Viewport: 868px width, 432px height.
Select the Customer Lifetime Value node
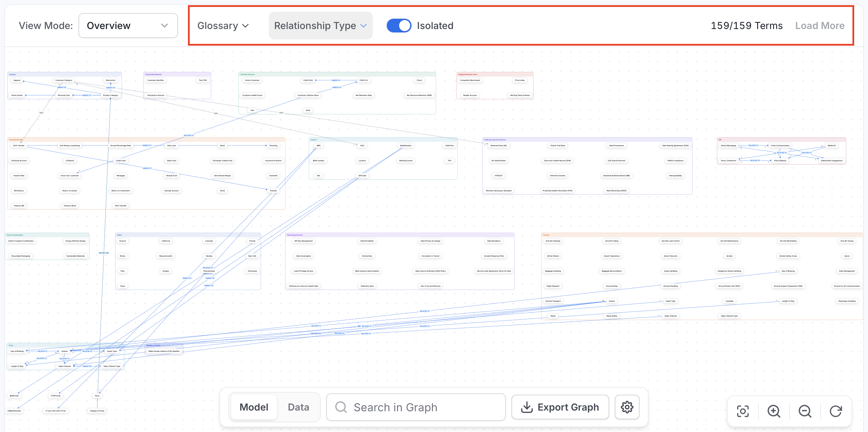[x=308, y=95]
